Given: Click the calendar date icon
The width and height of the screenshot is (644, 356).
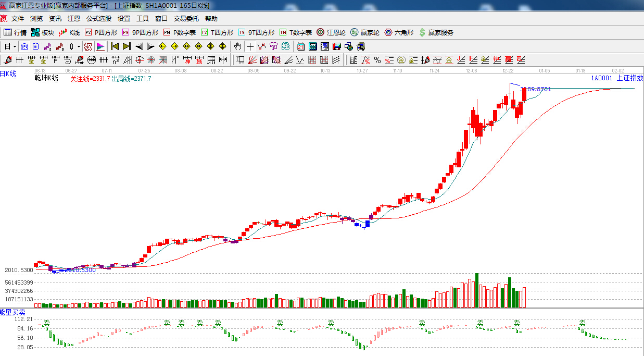Looking at the screenshot, I should tap(301, 46).
